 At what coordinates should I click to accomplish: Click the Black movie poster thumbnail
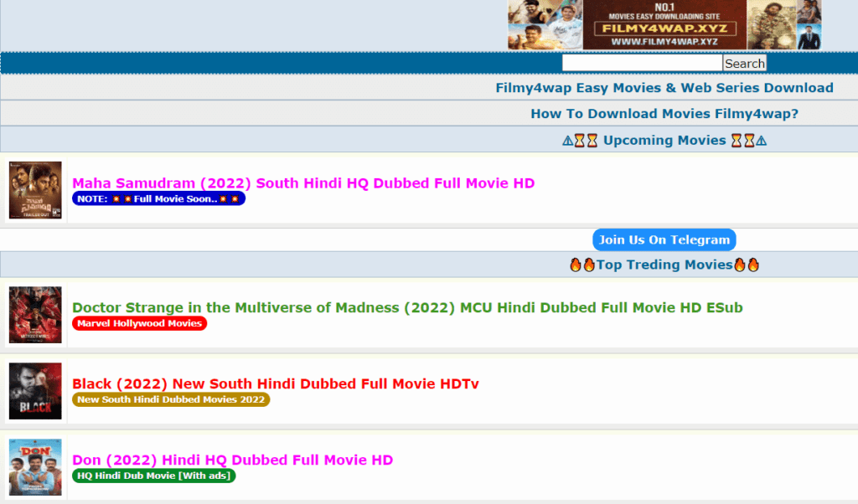tap(35, 391)
